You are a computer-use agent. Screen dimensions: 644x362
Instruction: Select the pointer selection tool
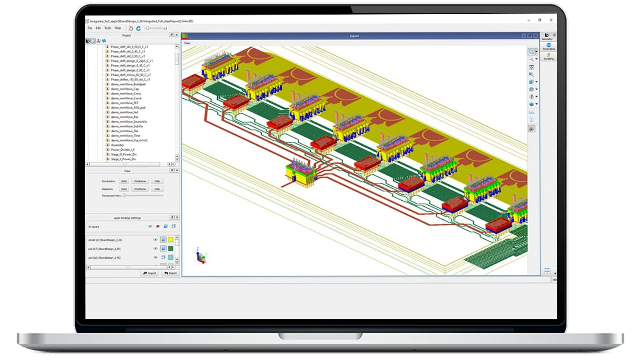[531, 52]
